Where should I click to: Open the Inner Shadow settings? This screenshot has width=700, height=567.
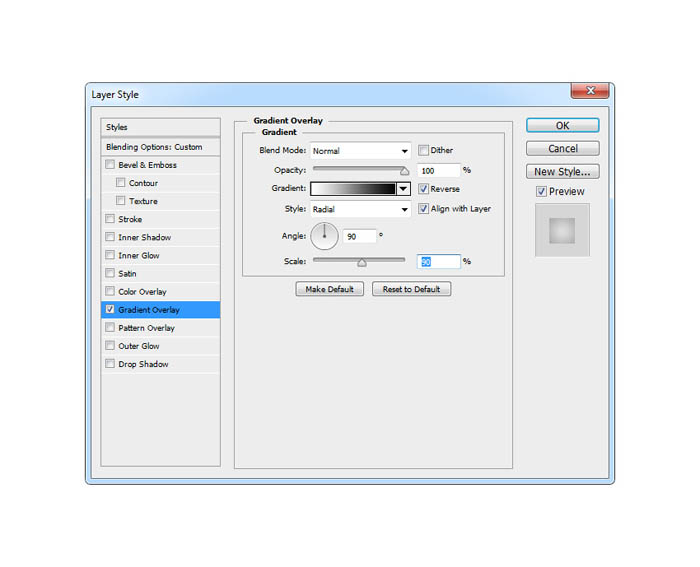(145, 237)
